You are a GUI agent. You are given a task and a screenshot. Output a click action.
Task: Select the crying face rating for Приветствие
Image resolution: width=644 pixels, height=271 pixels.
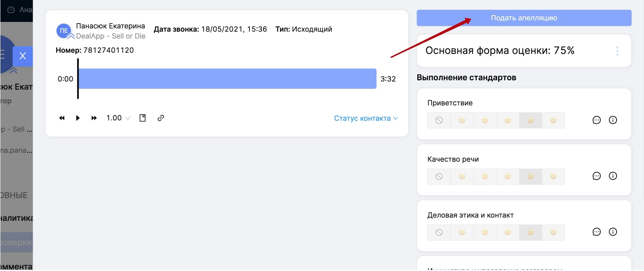462,121
